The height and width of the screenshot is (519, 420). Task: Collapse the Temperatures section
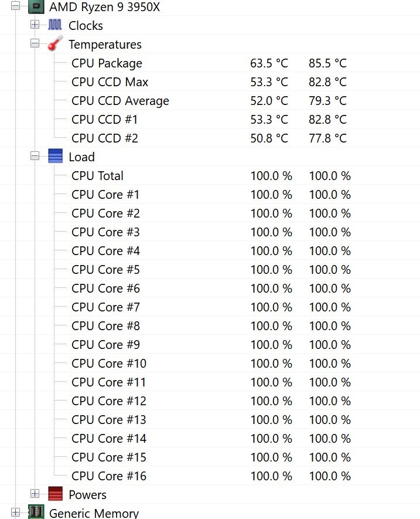coord(35,43)
